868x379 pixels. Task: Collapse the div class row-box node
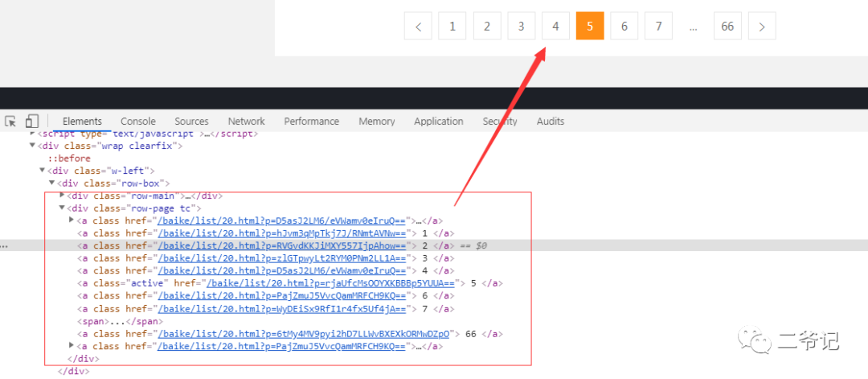pyautogui.click(x=52, y=183)
